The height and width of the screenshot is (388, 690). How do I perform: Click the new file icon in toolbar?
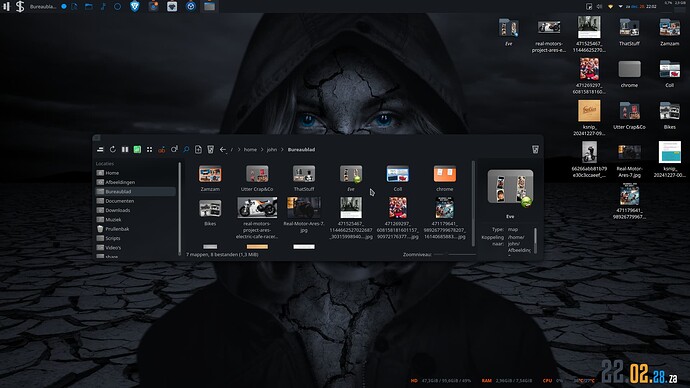pyautogui.click(x=198, y=150)
